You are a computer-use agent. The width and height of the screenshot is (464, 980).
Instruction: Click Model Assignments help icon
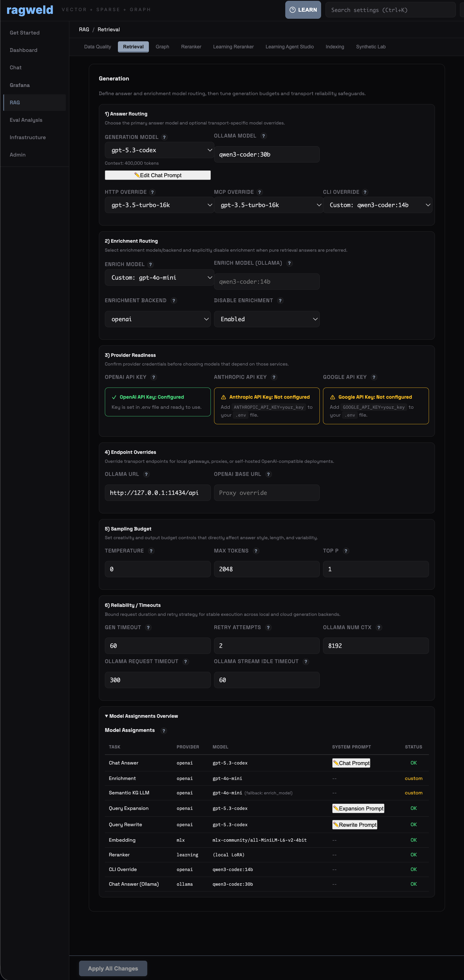click(x=164, y=731)
